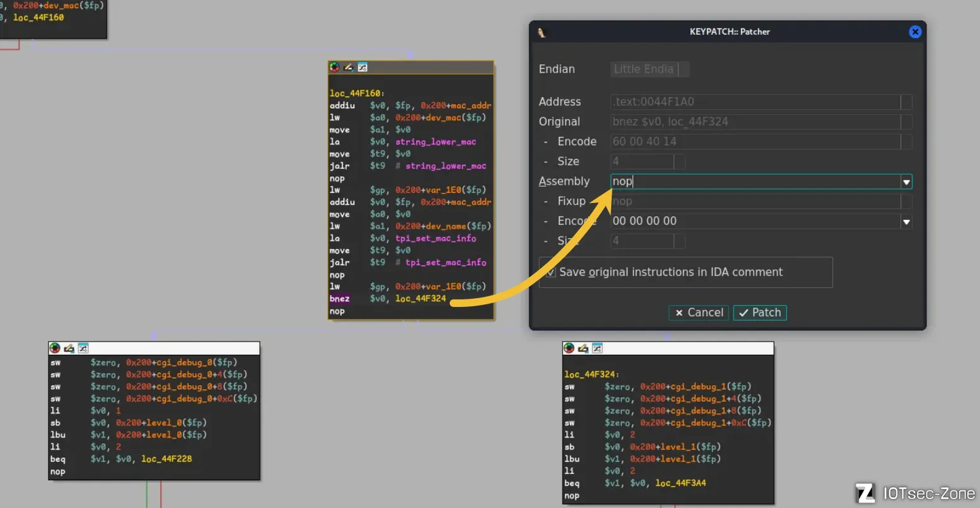Click beq $v1, $v0, loc_44F228 line
Image resolution: width=980 pixels, height=508 pixels.
click(x=121, y=459)
